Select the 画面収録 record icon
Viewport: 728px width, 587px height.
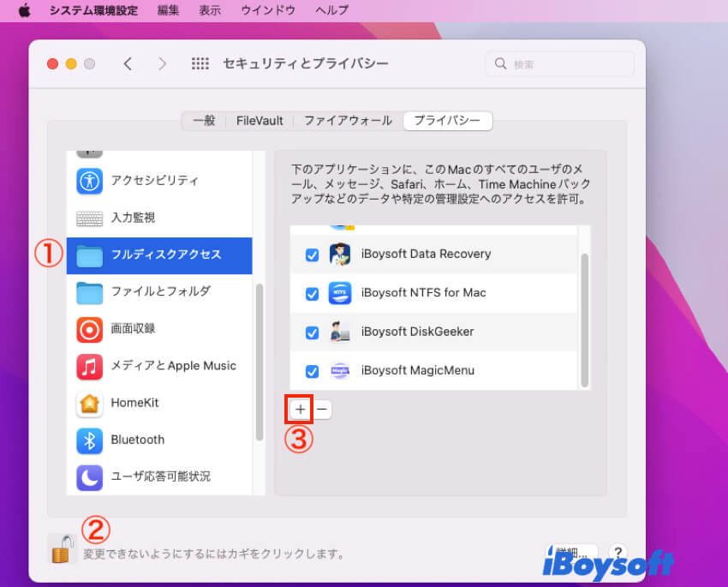[x=90, y=329]
